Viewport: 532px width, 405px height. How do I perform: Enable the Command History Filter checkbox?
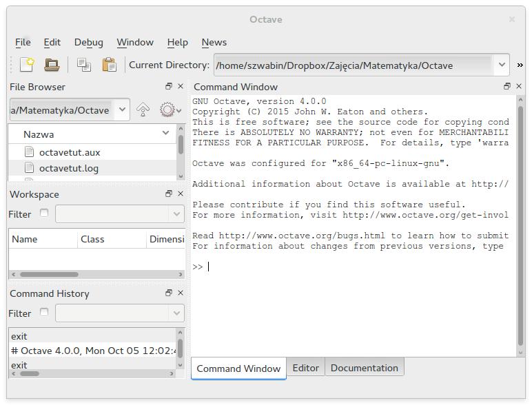pyautogui.click(x=44, y=312)
